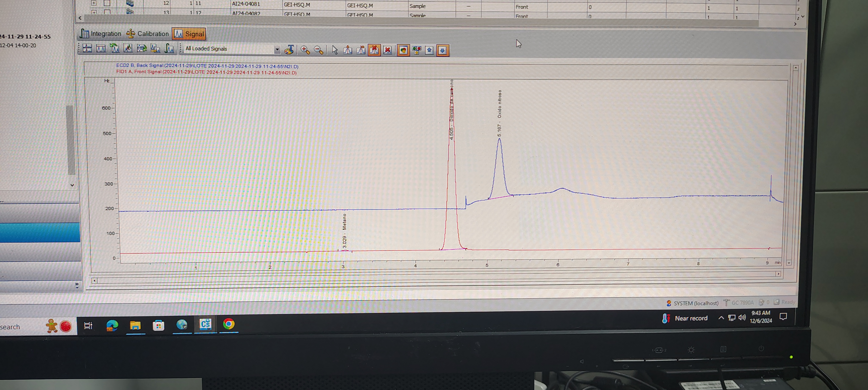The height and width of the screenshot is (390, 868).
Task: Switch to the Integration tab
Action: pos(101,34)
